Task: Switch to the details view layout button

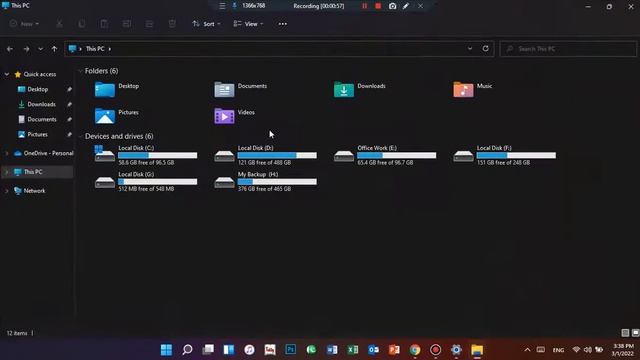Action: pyautogui.click(x=625, y=333)
